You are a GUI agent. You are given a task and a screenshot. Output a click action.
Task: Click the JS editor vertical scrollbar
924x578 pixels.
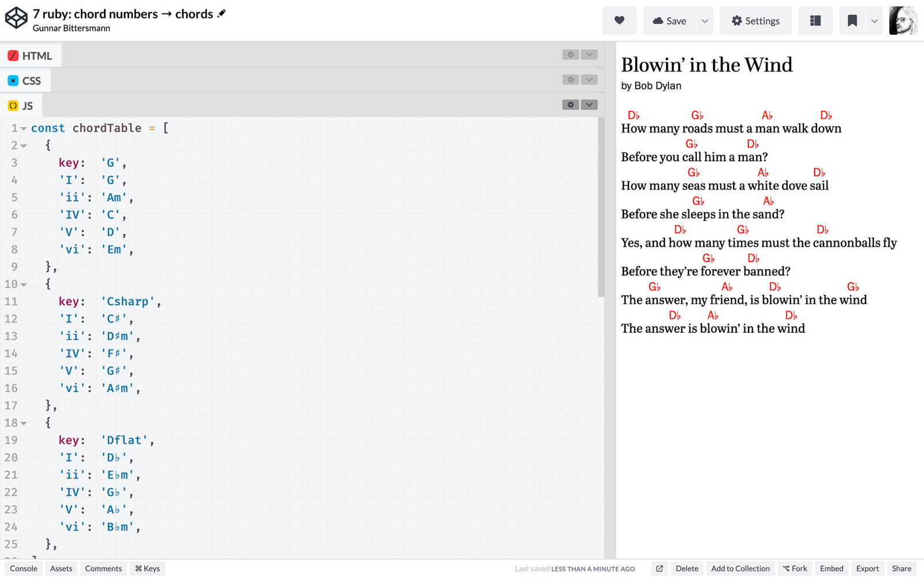pyautogui.click(x=601, y=208)
